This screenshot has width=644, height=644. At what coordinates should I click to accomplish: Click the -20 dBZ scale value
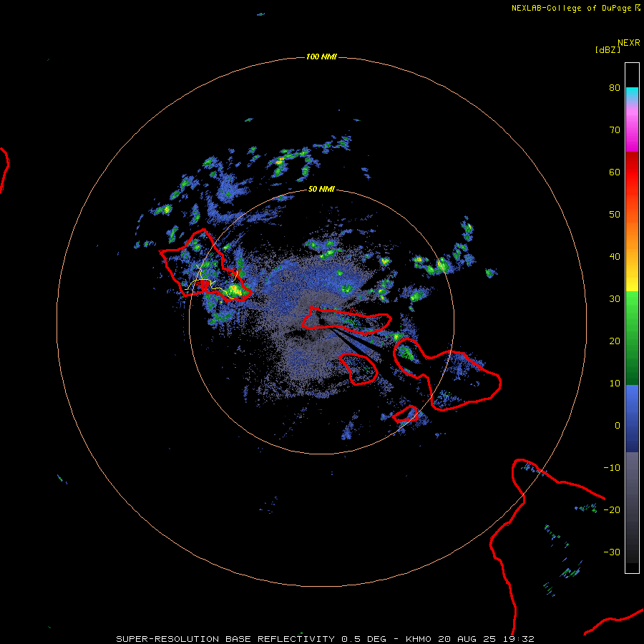tap(612, 509)
